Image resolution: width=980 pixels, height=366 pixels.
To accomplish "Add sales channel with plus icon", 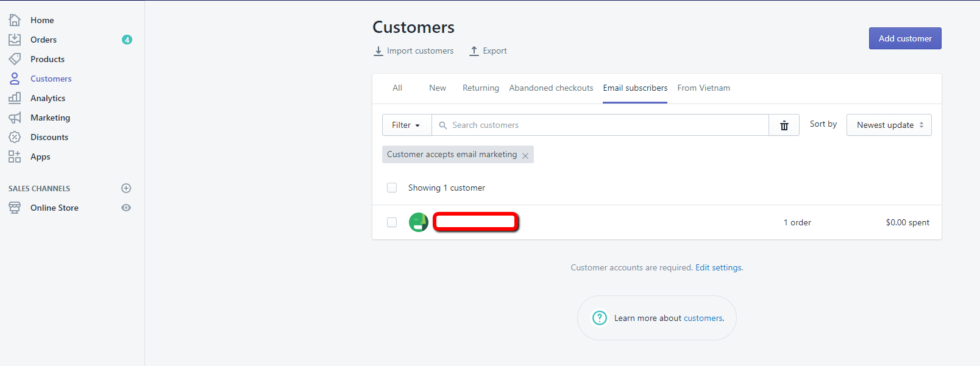I will [126, 188].
